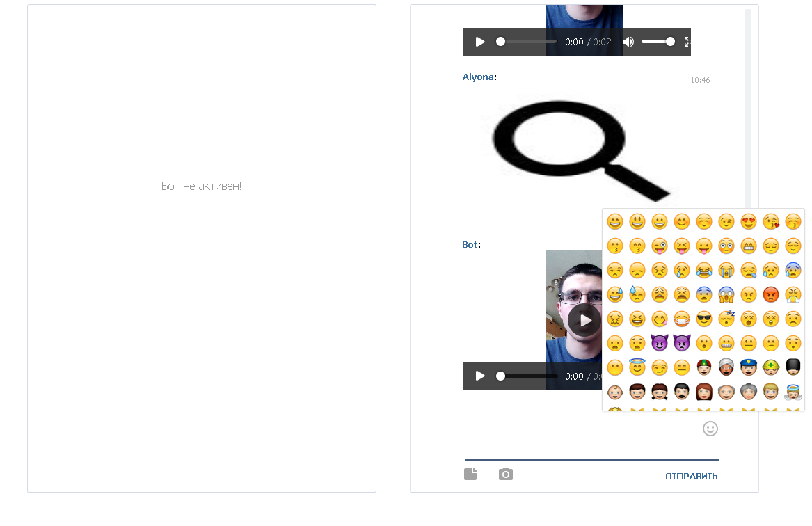Play Bot's video message
The image size is (812, 526).
tap(584, 320)
